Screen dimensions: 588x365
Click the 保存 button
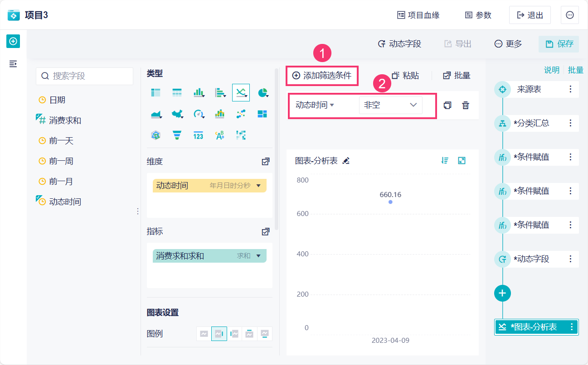pos(559,44)
